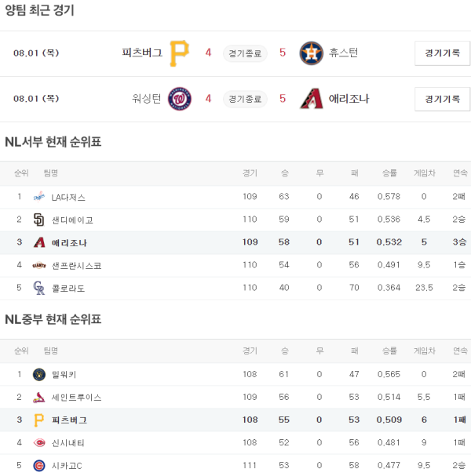
Task: Click the Colorado Rockies logo
Action: pos(39,288)
